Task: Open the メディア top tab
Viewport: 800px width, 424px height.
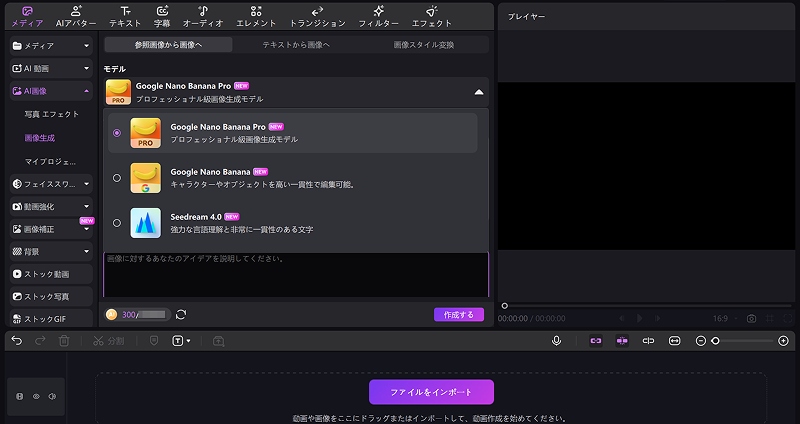Action: point(28,16)
